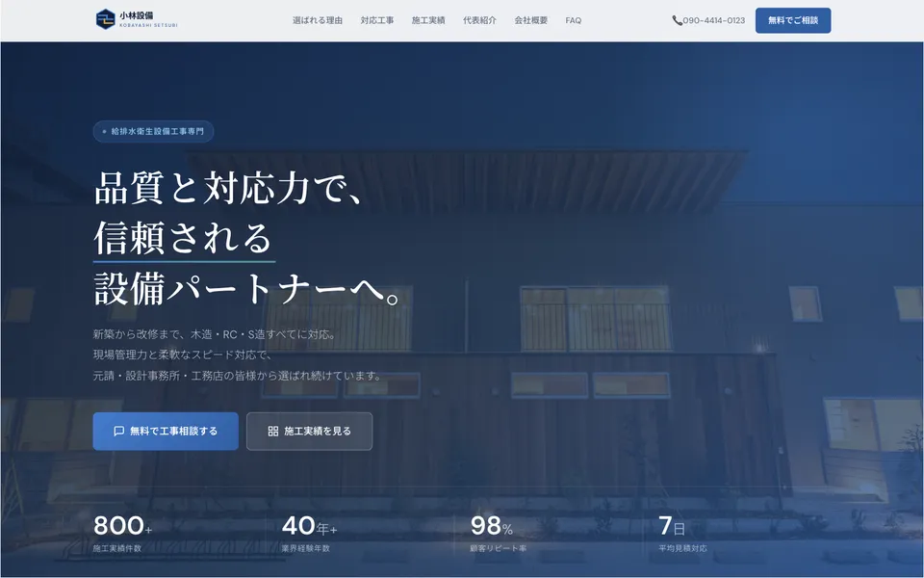924x578 pixels.
Task: Click the line 元請・設計事務所・工務店の皆様から選ばれ続けています。
Action: [x=238, y=376]
